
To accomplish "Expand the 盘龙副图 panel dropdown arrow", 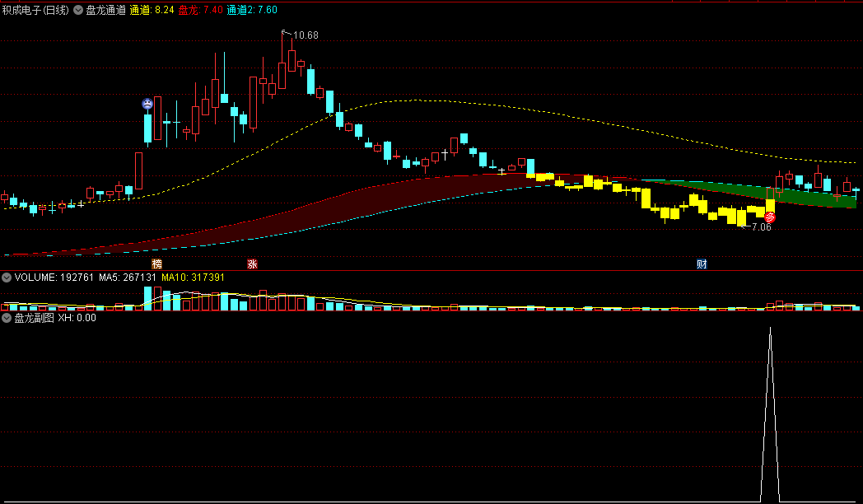I will point(7,318).
